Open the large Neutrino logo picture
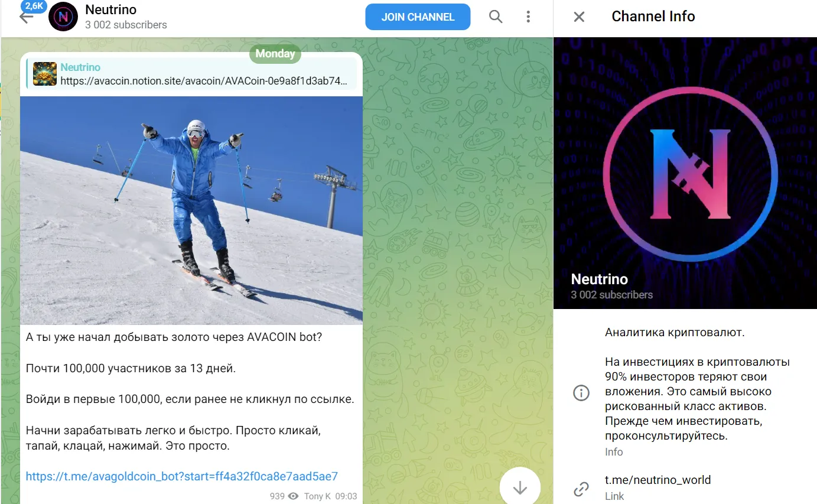This screenshot has height=504, width=817. tap(685, 173)
